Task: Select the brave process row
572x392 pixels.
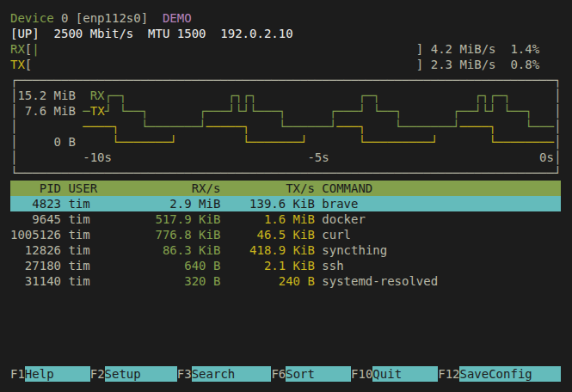Action: point(286,204)
